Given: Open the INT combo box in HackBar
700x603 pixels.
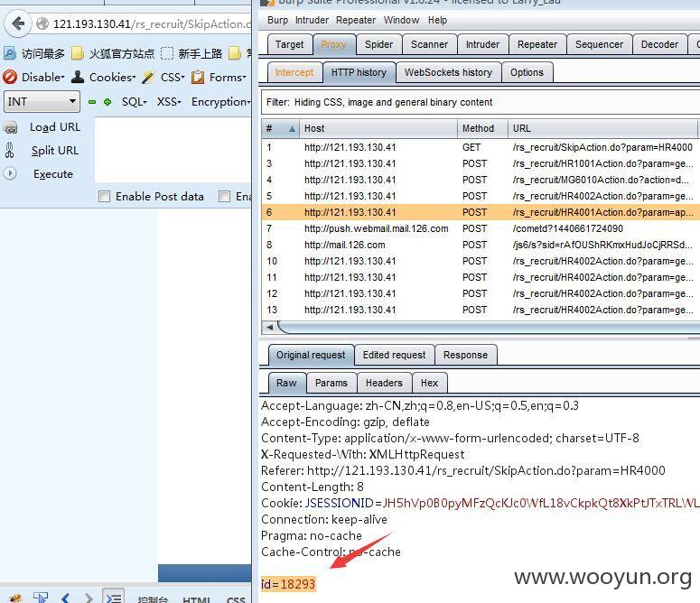Looking at the screenshot, I should 42,102.
